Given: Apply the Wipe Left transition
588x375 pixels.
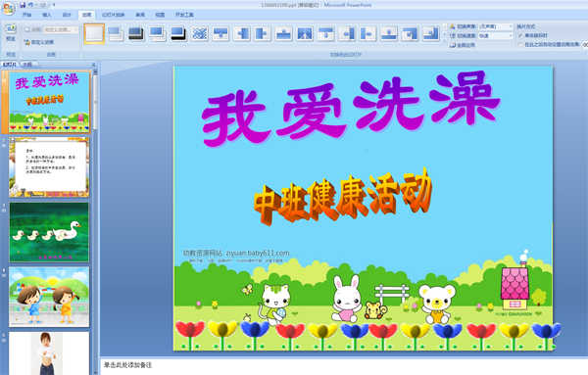Looking at the screenshot, I should click(x=241, y=33).
